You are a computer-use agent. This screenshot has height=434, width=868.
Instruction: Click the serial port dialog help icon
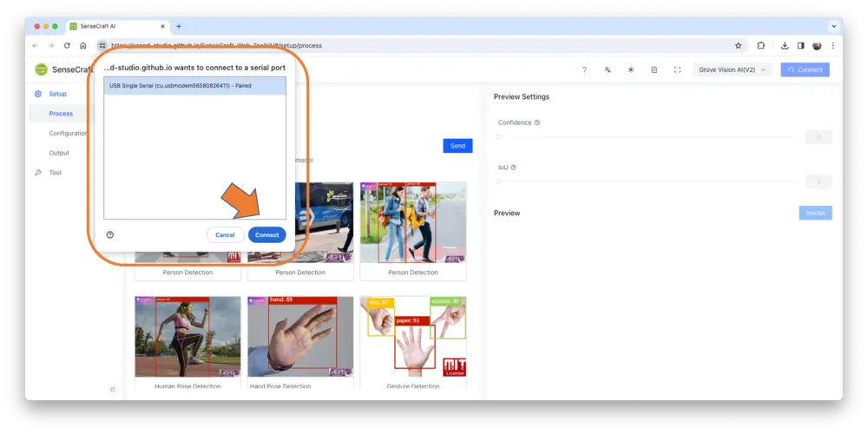tap(110, 234)
